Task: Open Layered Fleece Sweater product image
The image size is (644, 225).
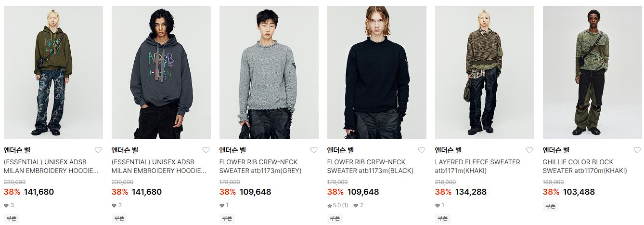Action: 485,72
